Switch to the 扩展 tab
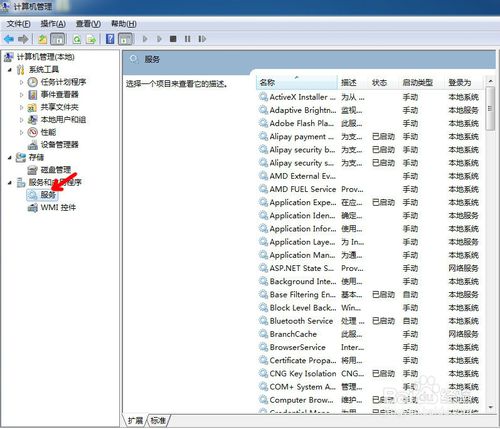Screen dimensions: 500x429 pyautogui.click(x=135, y=421)
